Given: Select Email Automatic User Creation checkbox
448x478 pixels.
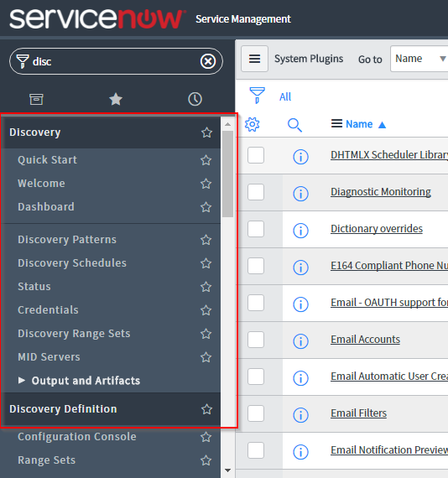Looking at the screenshot, I should tap(256, 377).
